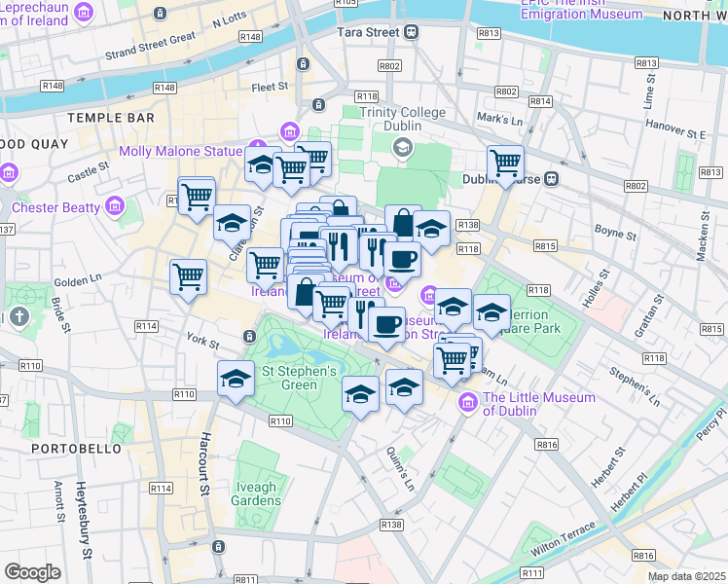Click the R111 road shield

[x=531, y=573]
